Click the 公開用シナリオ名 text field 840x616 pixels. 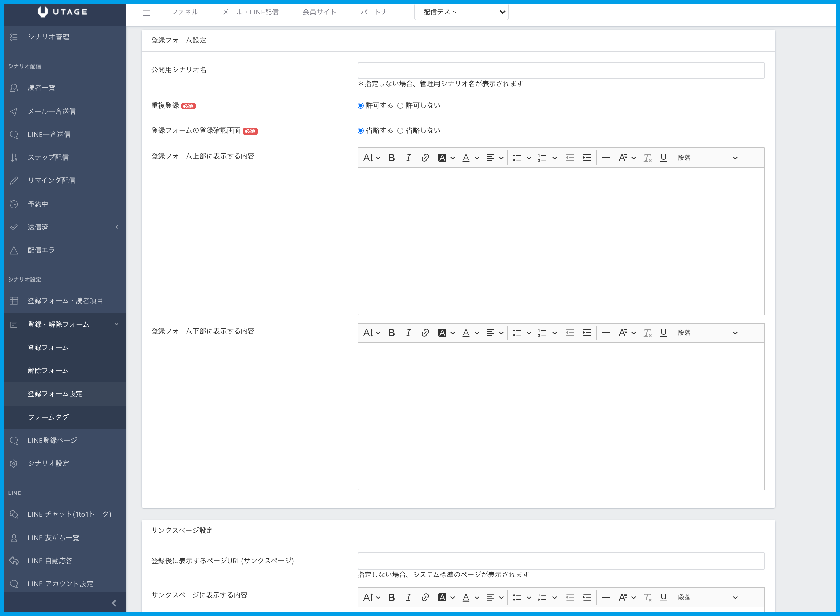coord(561,70)
